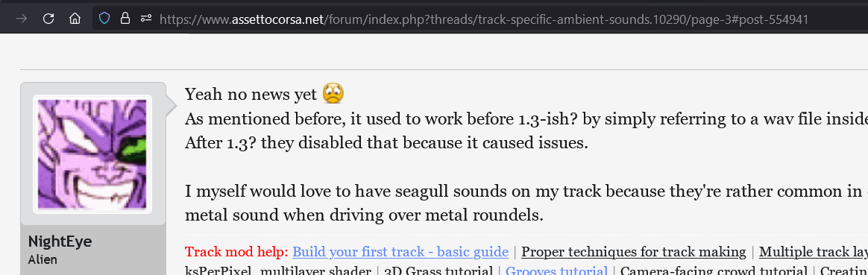Open NightEye's purple avatar image
868x275 pixels.
pos(92,154)
